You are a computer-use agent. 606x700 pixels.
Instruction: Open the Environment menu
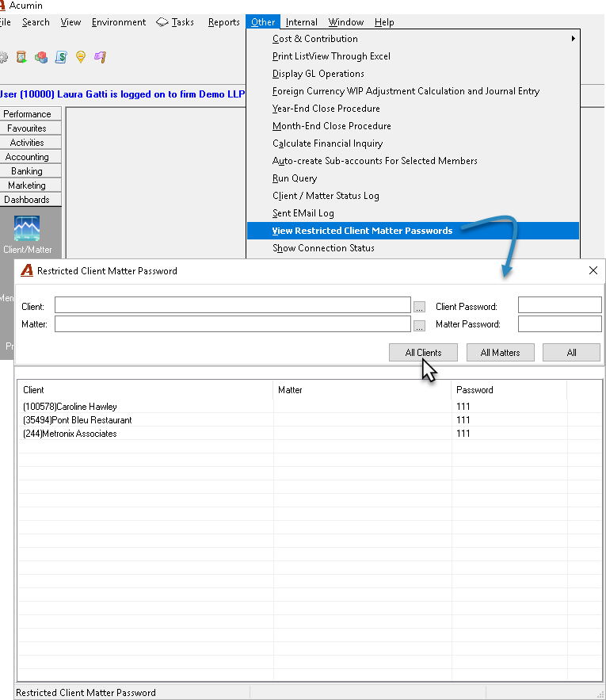(119, 22)
